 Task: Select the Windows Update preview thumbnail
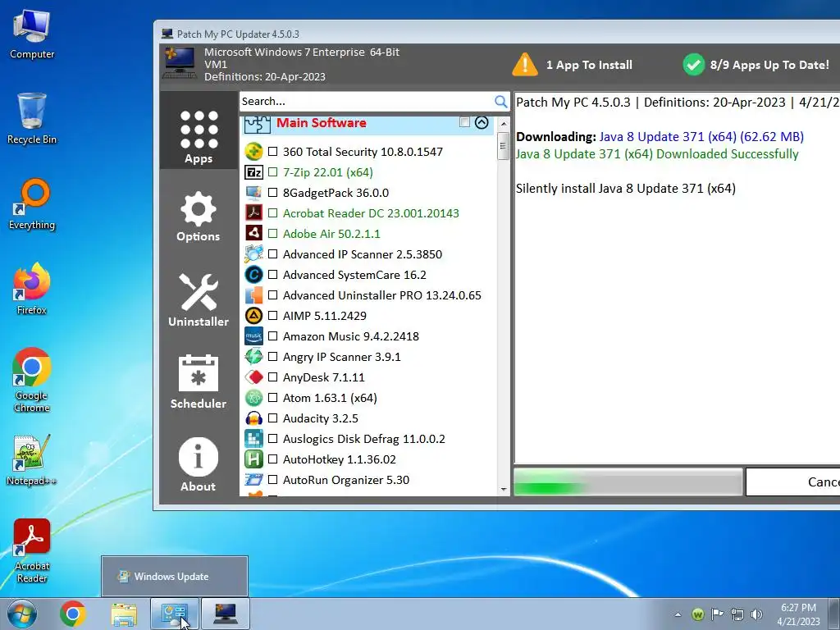175,576
